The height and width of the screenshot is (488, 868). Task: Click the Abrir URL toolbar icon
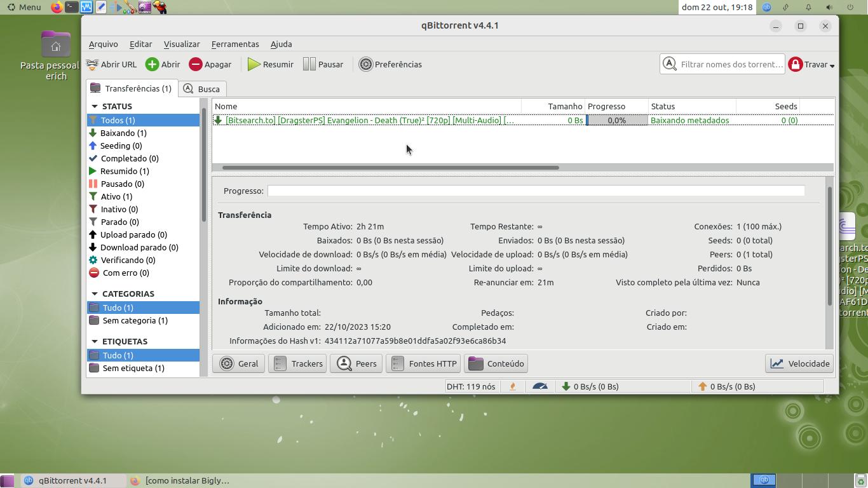pos(93,64)
